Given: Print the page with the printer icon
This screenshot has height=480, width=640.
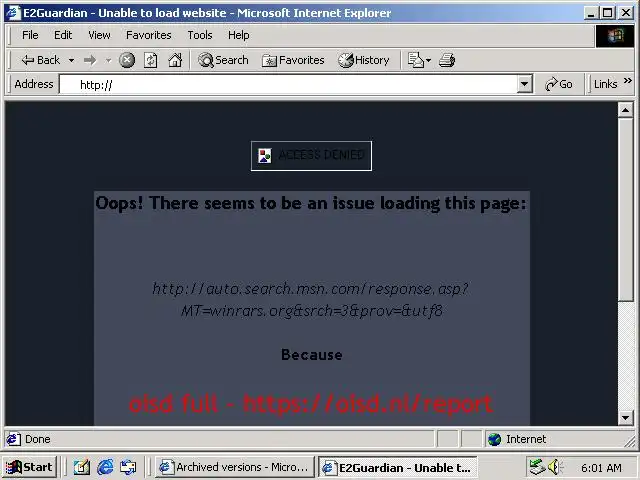Looking at the screenshot, I should click(447, 60).
